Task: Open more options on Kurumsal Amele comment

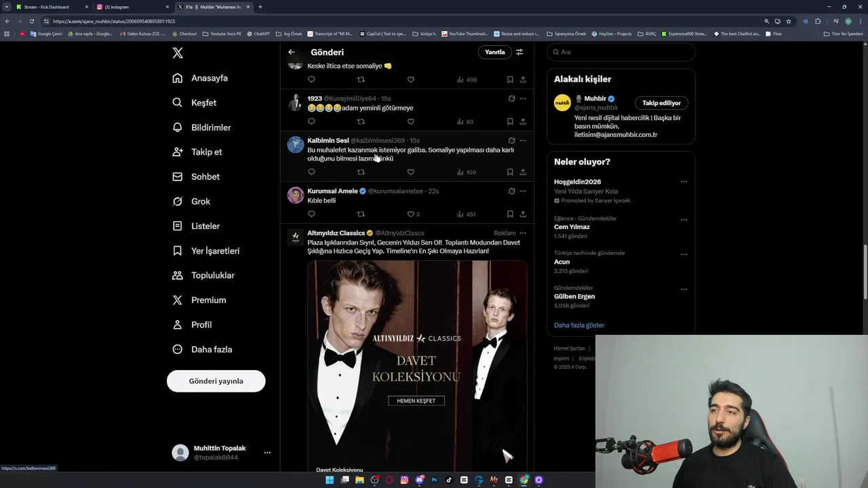Action: 523,191
